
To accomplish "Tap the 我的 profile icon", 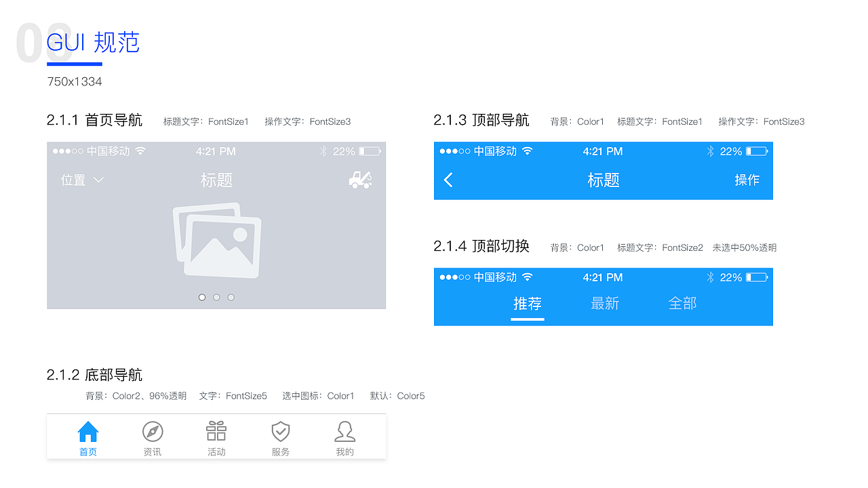I will pos(344,432).
